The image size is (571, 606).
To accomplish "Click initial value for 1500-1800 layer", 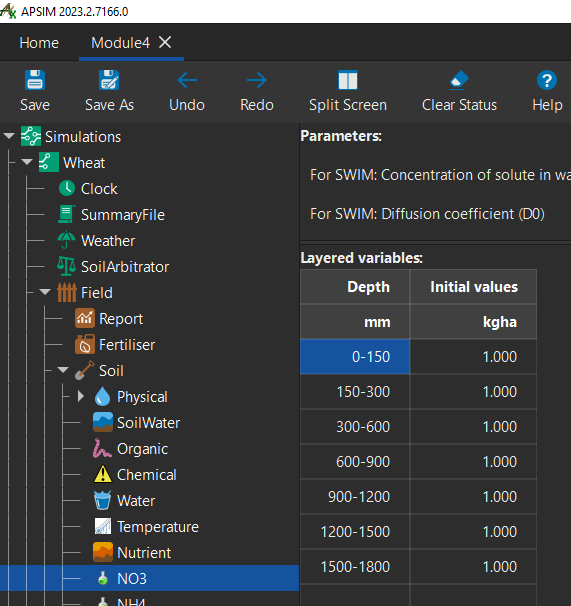I will (473, 567).
